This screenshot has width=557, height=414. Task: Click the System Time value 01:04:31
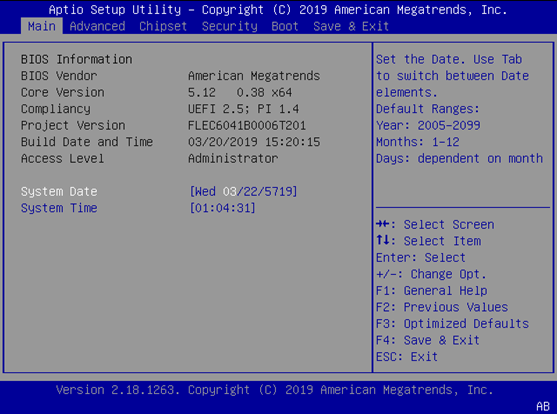click(222, 208)
